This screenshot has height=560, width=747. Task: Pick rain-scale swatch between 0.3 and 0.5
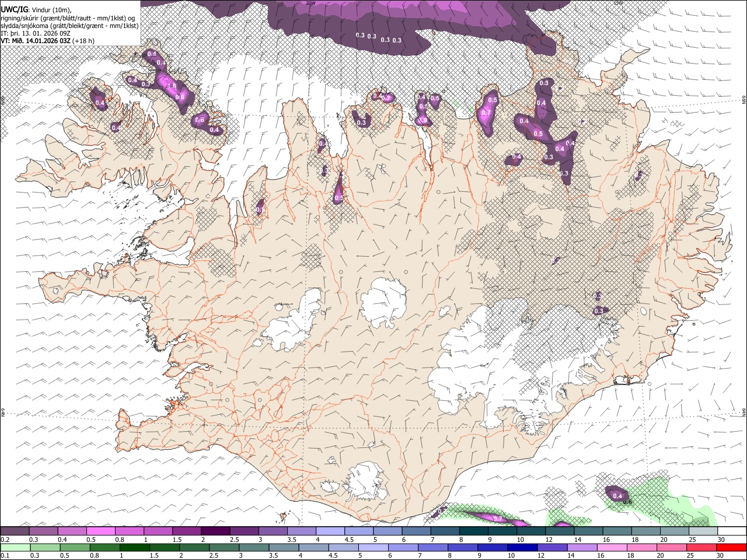click(45, 547)
